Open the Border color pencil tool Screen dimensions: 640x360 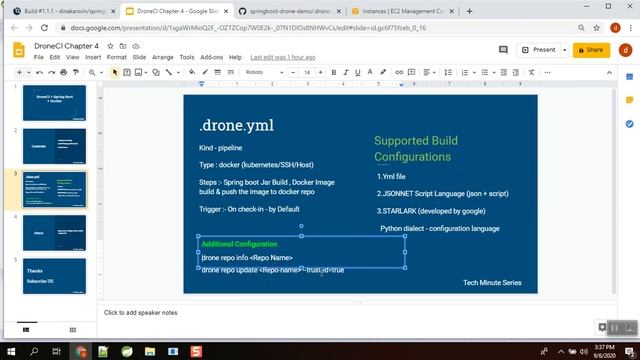click(205, 73)
